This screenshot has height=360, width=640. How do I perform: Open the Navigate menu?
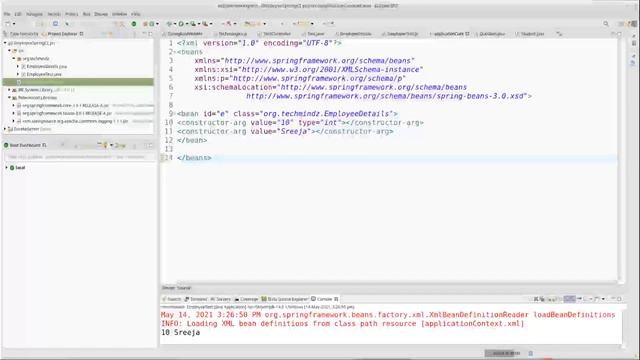point(34,14)
